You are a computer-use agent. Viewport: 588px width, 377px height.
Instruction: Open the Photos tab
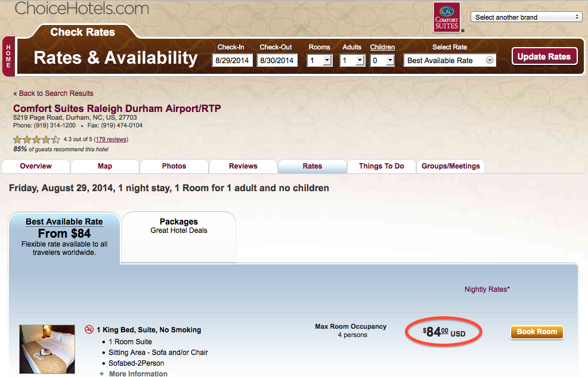point(174,166)
